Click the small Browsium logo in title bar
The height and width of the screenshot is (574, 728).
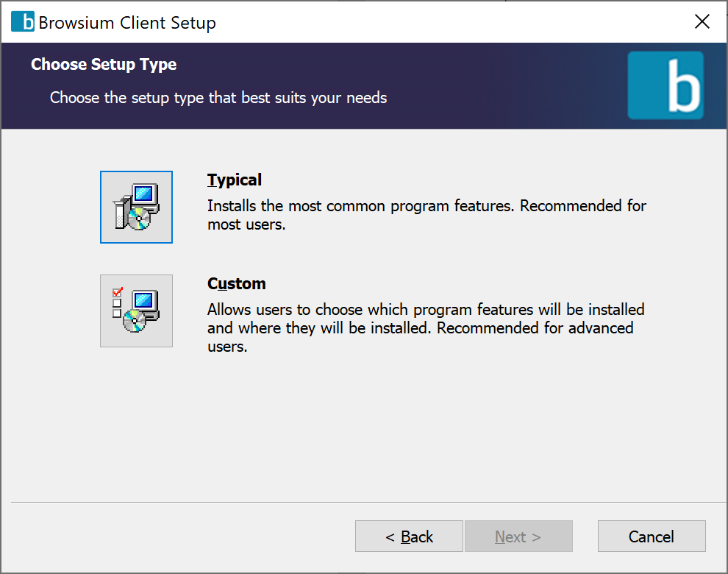(23, 22)
